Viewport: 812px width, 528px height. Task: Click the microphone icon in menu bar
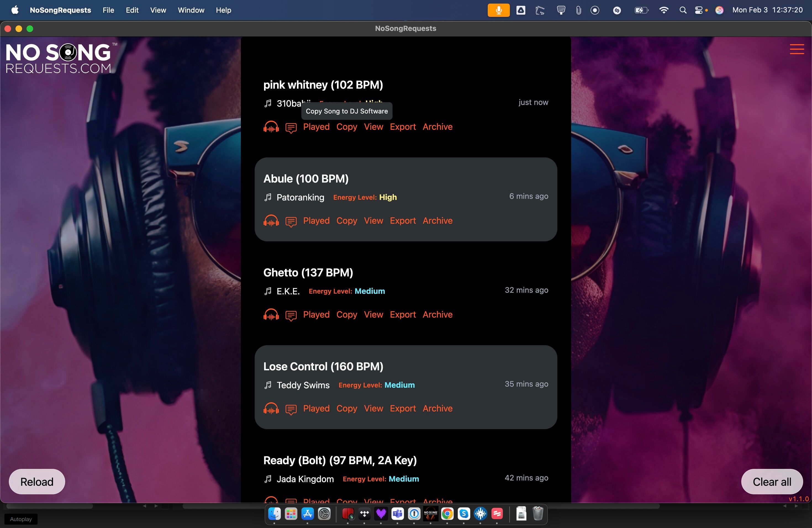(498, 10)
